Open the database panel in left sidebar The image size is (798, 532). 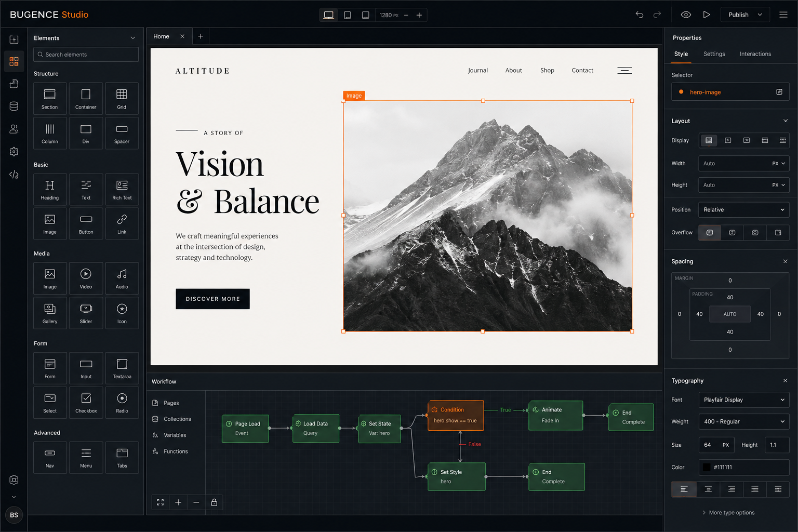pos(14,107)
